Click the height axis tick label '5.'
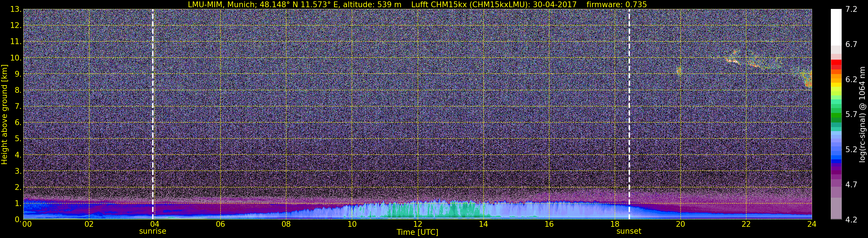The height and width of the screenshot is (238, 868). point(18,139)
